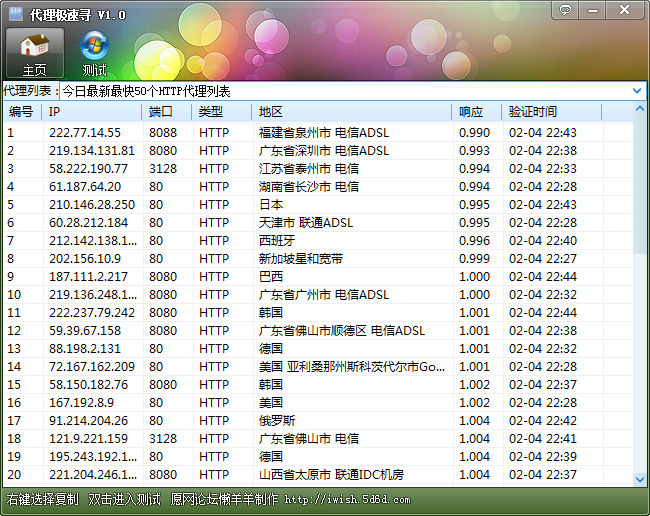
Task: Select proxy row 222.77.14.55
Action: (x=85, y=133)
